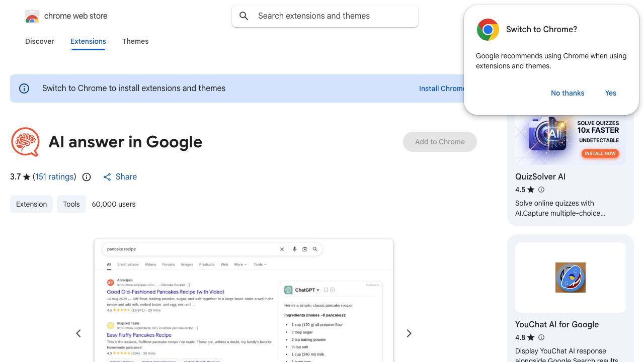
Task: Click the Add to Chrome button
Action: pyautogui.click(x=440, y=142)
